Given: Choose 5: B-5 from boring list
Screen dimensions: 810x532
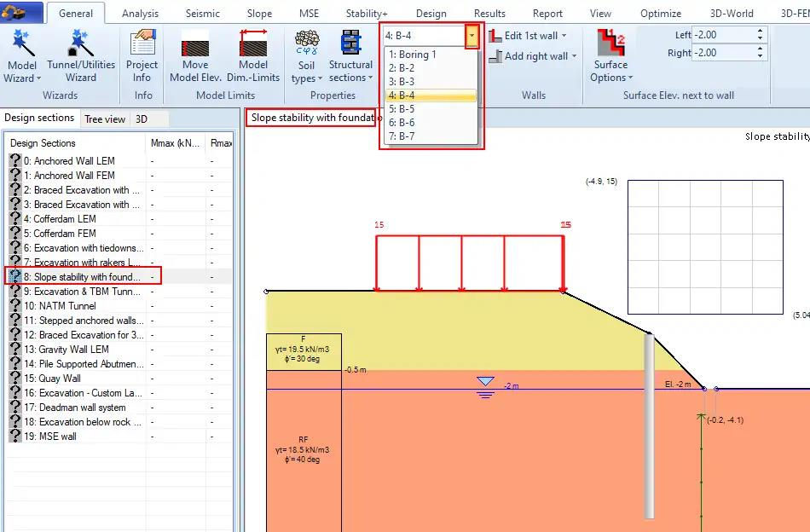Looking at the screenshot, I should pos(431,109).
